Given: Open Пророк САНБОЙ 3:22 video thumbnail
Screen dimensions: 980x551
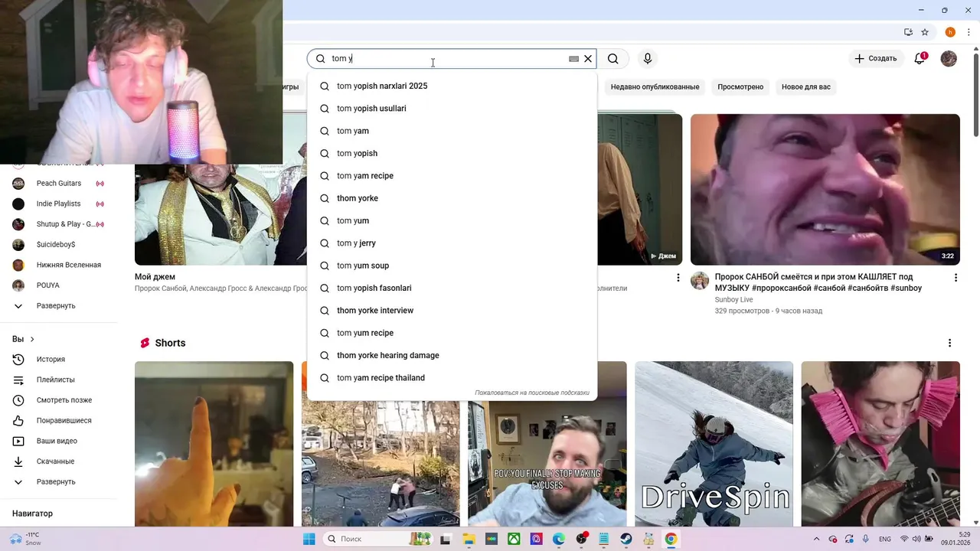Looking at the screenshot, I should pyautogui.click(x=825, y=189).
